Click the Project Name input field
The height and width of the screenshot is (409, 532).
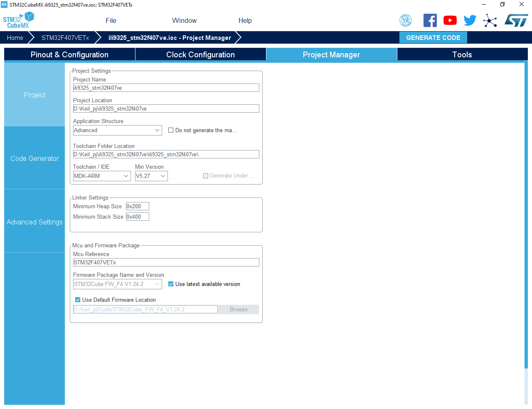[x=166, y=88]
